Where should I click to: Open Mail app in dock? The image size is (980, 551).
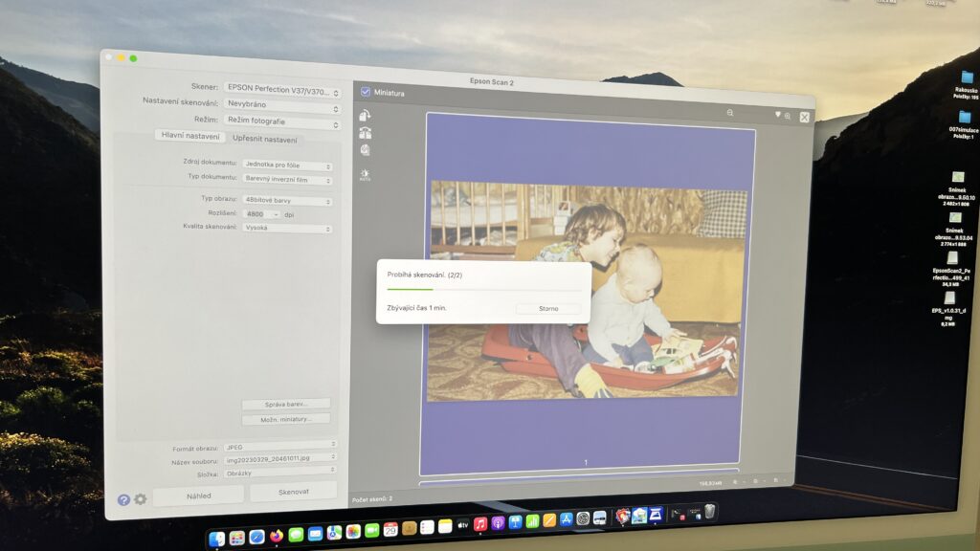pyautogui.click(x=316, y=534)
